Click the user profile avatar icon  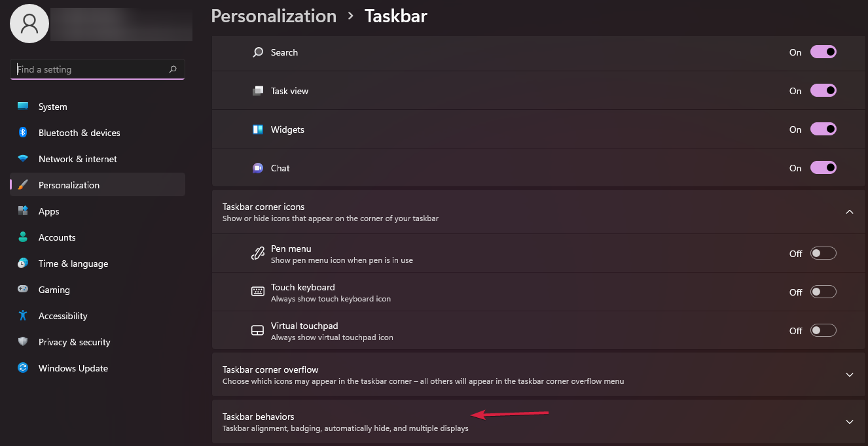29,24
